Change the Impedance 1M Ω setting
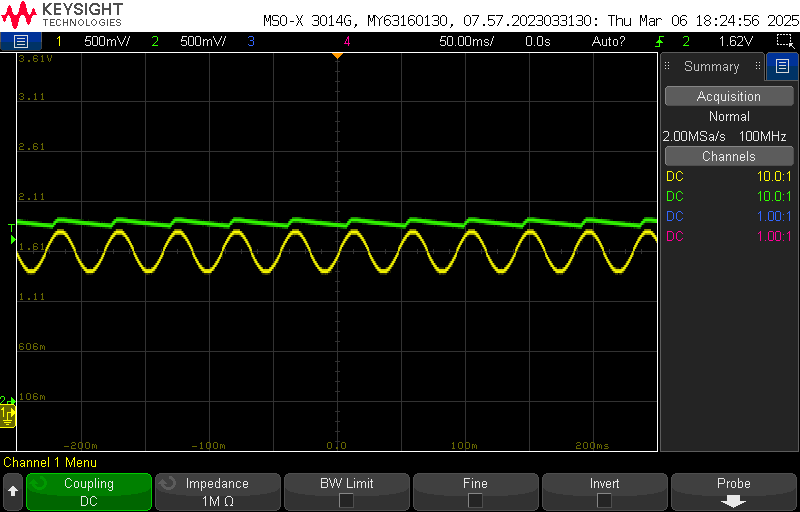Screen dimensions: 800x512 [x=217, y=492]
